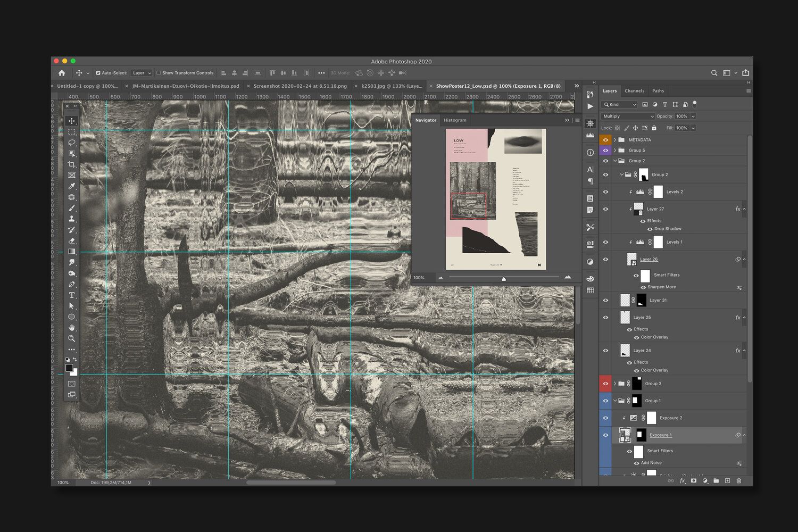Pick the Eyedropper tool
The height and width of the screenshot is (532, 798).
pyautogui.click(x=72, y=186)
